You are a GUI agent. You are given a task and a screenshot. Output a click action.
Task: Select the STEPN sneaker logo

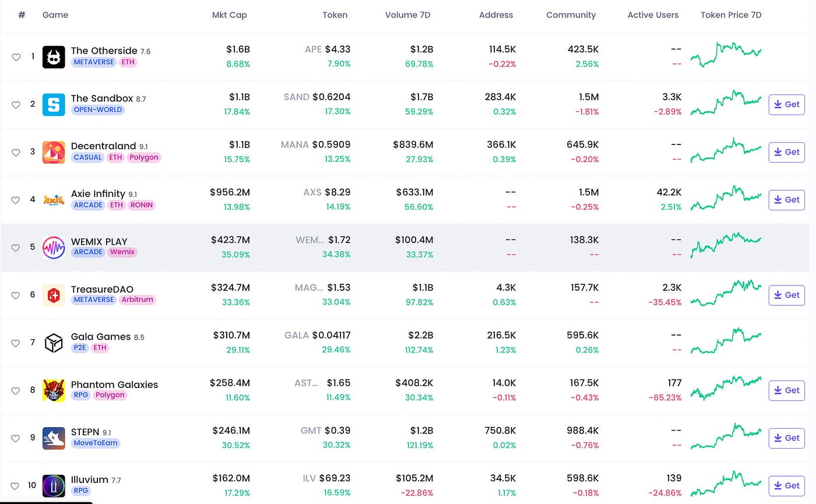[x=54, y=438]
